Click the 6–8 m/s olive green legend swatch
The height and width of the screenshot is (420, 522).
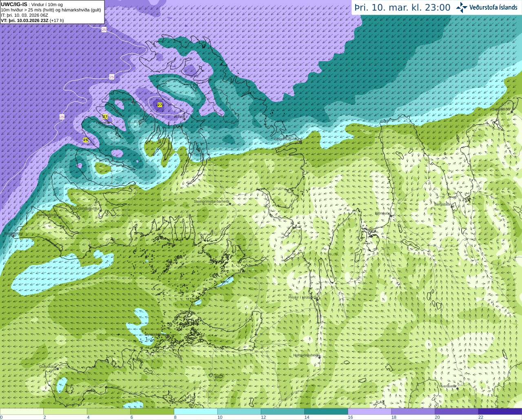(152, 411)
